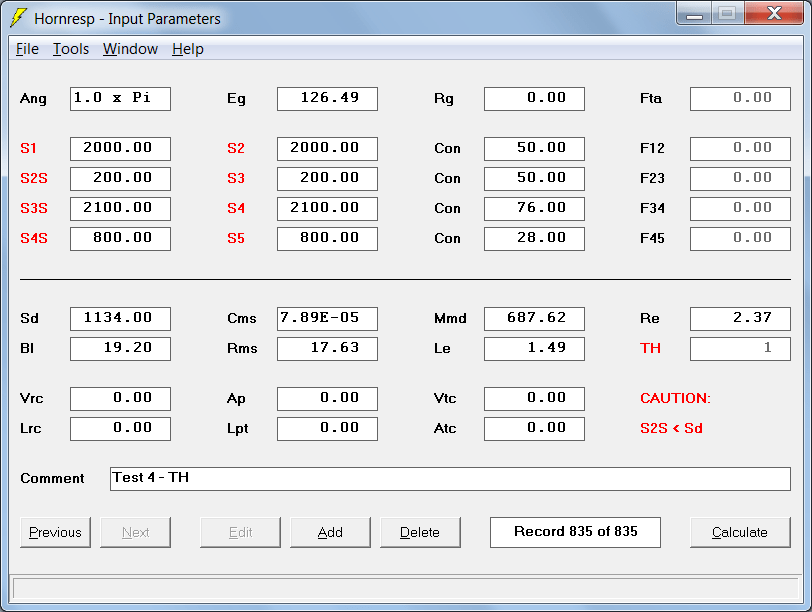This screenshot has width=812, height=612.
Task: Click the Previous record button
Action: pyautogui.click(x=55, y=532)
